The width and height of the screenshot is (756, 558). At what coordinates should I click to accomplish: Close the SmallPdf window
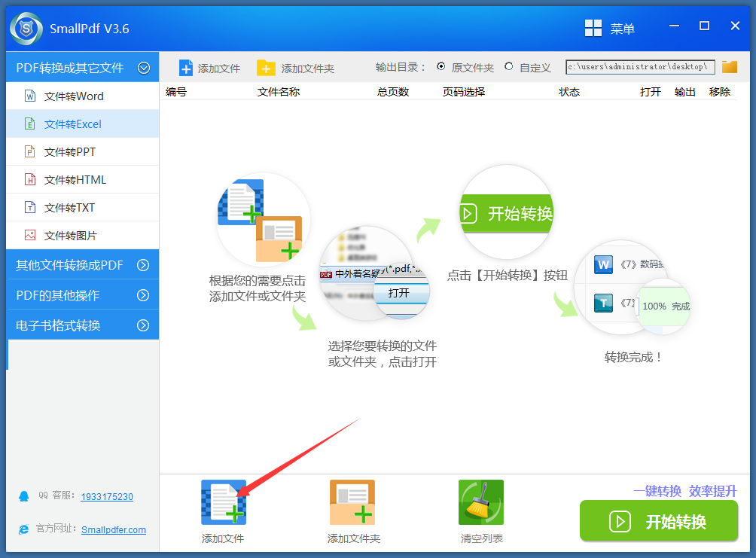[x=735, y=26]
